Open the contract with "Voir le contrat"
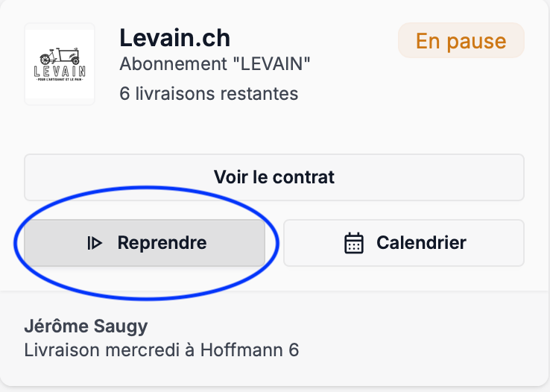The width and height of the screenshot is (550, 392). (x=274, y=177)
